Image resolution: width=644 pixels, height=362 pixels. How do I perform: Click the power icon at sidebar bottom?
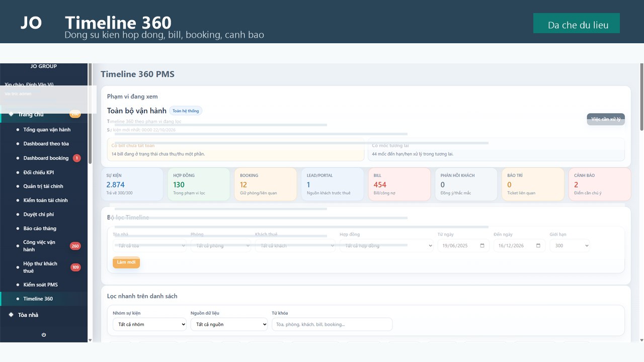(44, 335)
